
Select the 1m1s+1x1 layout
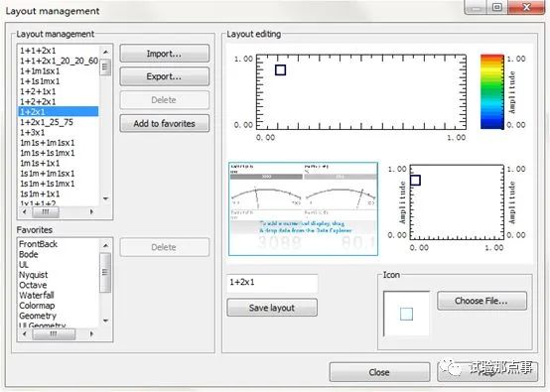[x=58, y=163]
